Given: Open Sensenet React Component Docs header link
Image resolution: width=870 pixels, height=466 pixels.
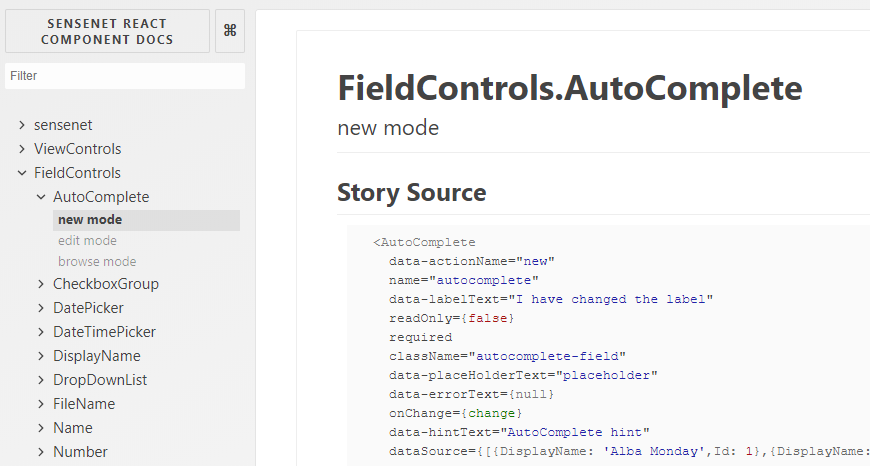Looking at the screenshot, I should [x=107, y=31].
